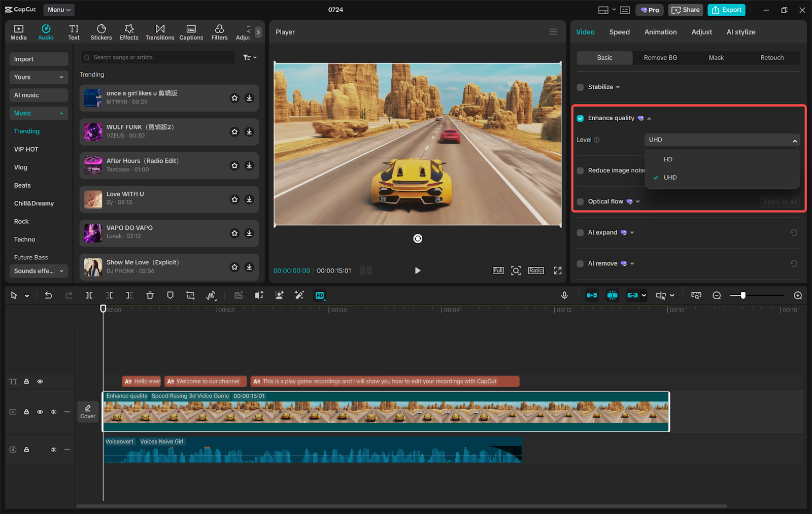This screenshot has width=812, height=514.
Task: Open the Menu dropdown
Action: [x=59, y=10]
